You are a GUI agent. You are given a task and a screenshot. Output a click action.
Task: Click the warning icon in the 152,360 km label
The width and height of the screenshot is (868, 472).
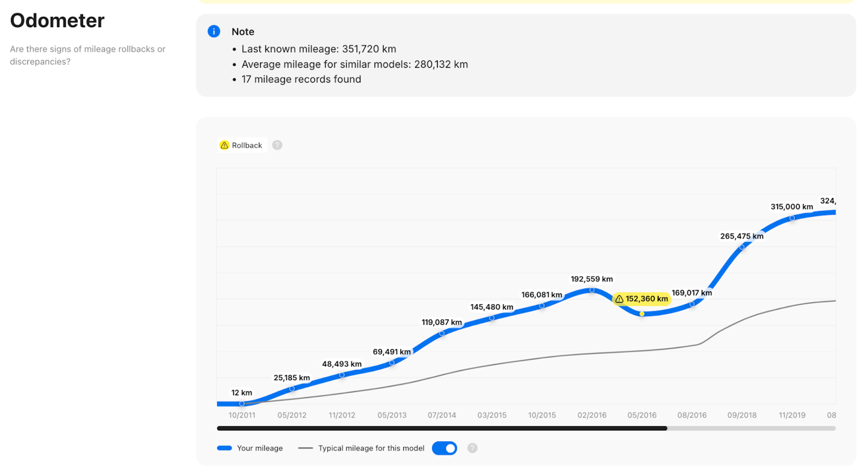(x=619, y=299)
